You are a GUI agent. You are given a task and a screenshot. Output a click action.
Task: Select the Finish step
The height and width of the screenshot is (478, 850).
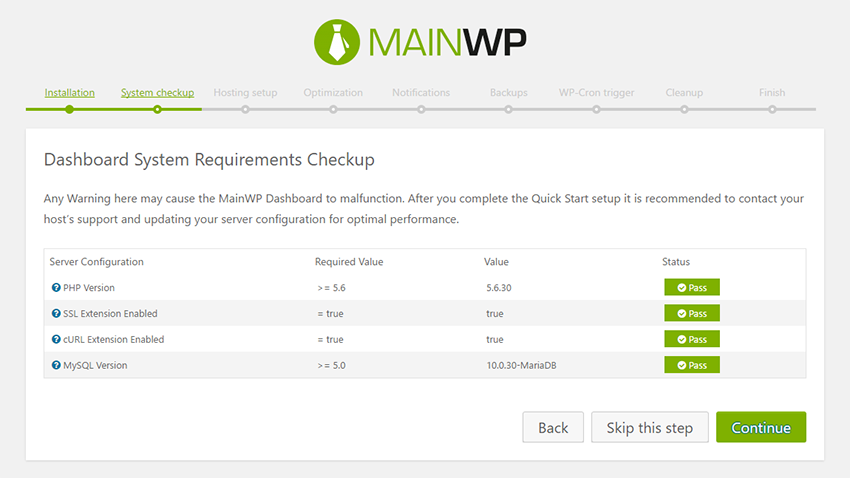pyautogui.click(x=772, y=93)
